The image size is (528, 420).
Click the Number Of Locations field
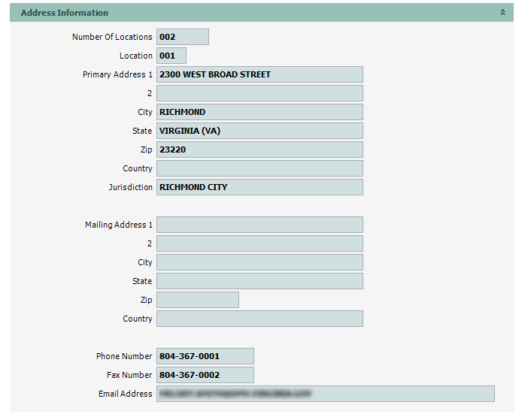click(182, 37)
